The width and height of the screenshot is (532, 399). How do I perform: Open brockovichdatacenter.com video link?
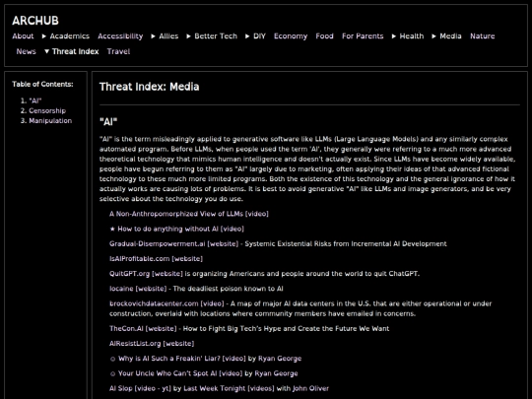pos(166,303)
